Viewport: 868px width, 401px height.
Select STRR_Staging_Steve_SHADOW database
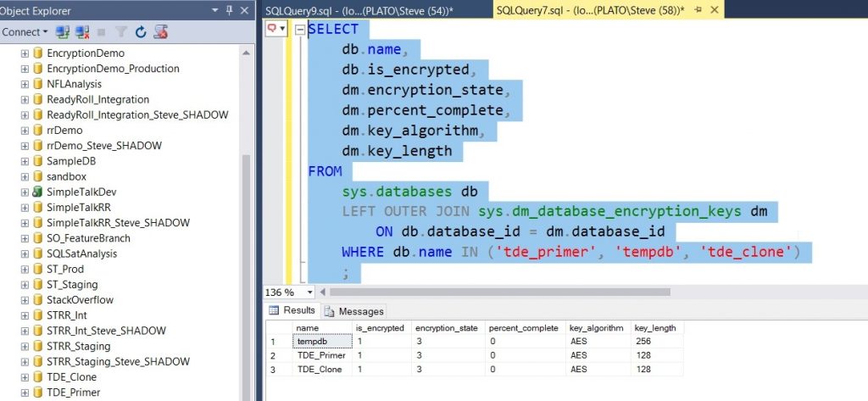pos(118,362)
